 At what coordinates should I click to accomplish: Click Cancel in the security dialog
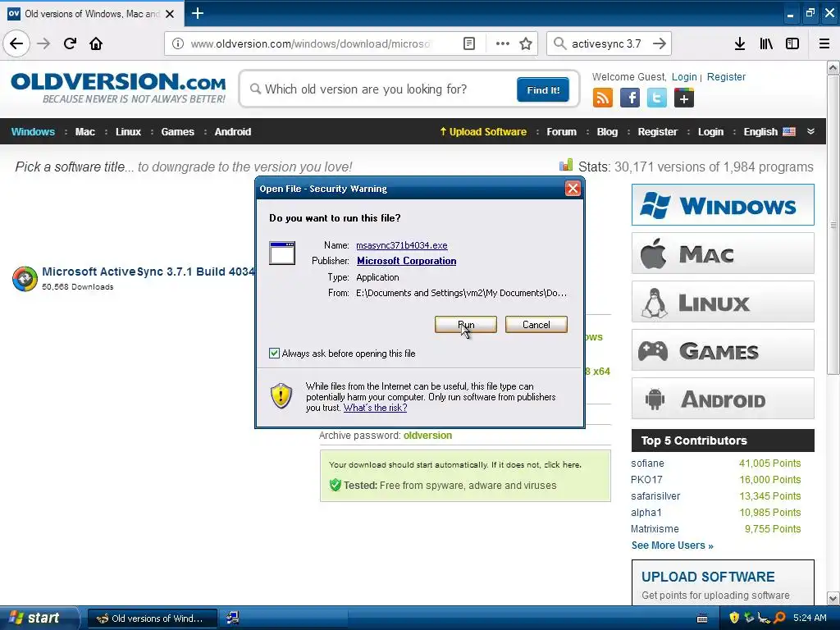[x=536, y=324]
